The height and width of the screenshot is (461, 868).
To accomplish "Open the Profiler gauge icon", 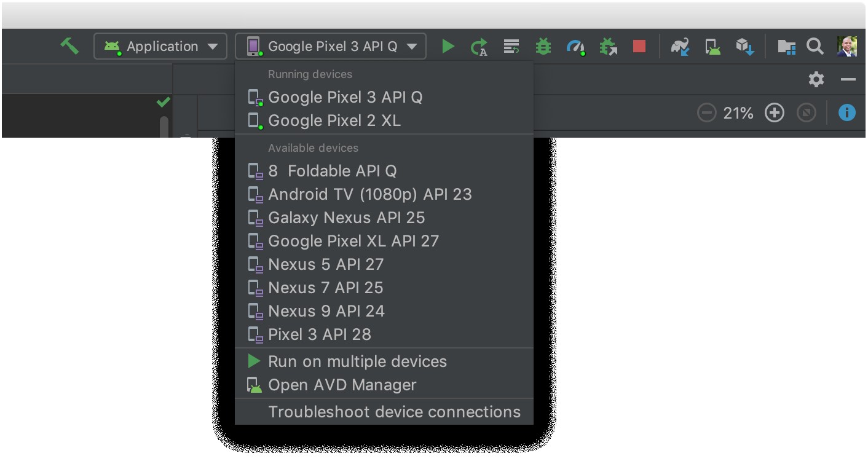I will click(x=575, y=47).
